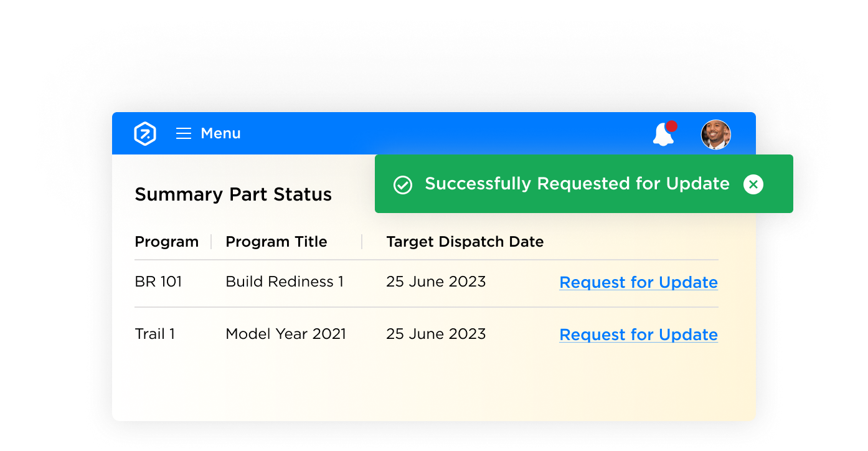Viewport: 868px width, 451px height.
Task: Click the success checkmark icon in toast
Action: [x=403, y=184]
